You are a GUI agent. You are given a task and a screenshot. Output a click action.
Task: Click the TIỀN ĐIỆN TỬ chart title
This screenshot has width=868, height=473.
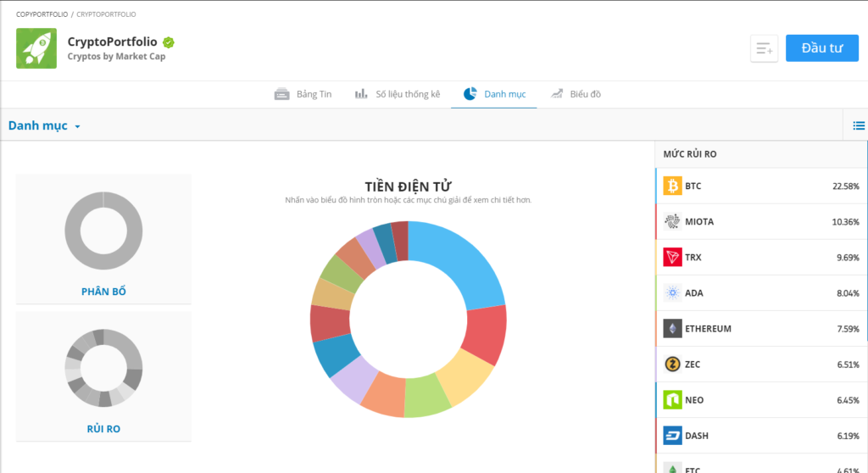[x=408, y=186]
